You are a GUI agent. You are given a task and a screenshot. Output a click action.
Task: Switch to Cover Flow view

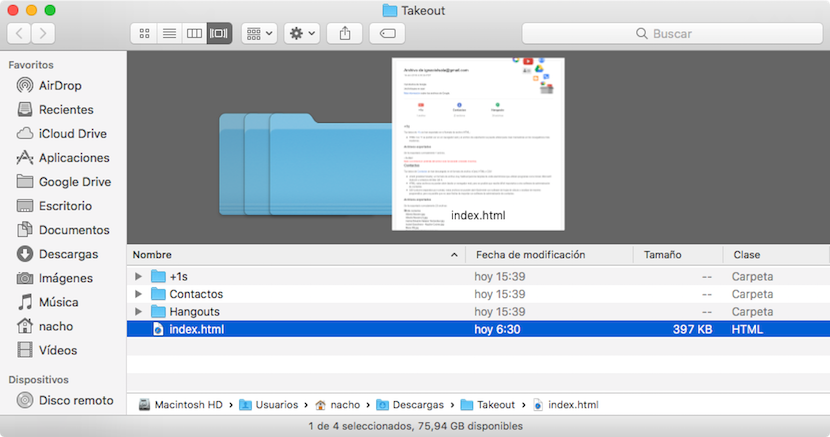point(219,34)
